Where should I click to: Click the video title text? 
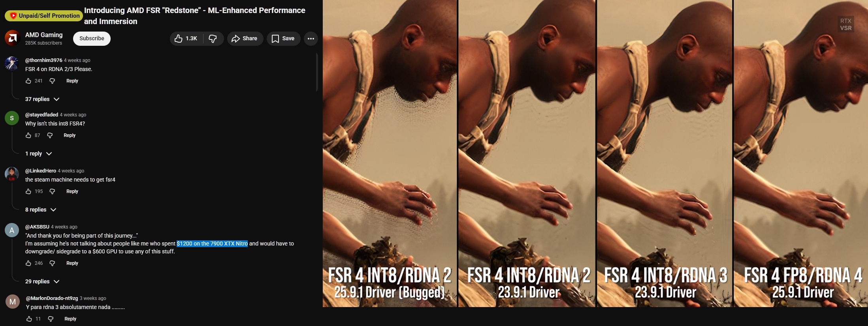(195, 16)
